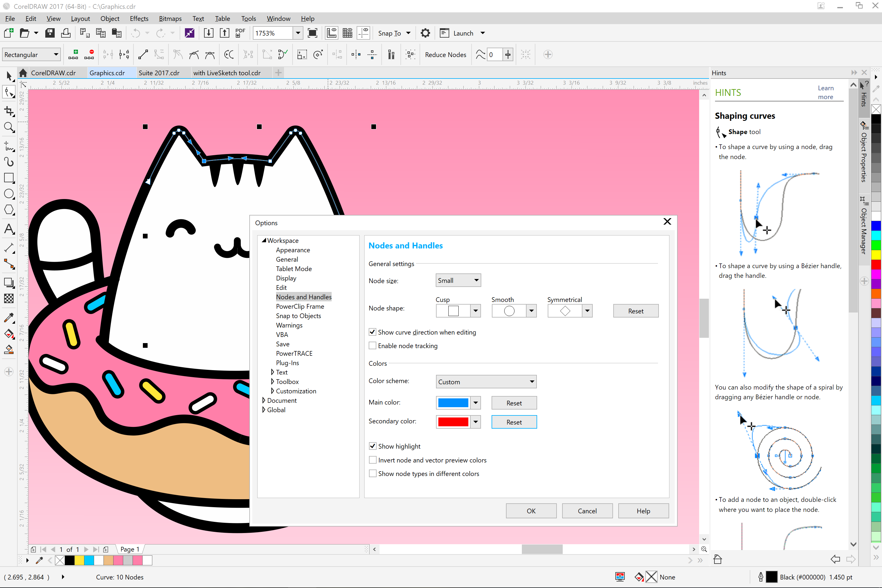Select the Crop tool in the toolbox
The height and width of the screenshot is (588, 882).
click(9, 111)
